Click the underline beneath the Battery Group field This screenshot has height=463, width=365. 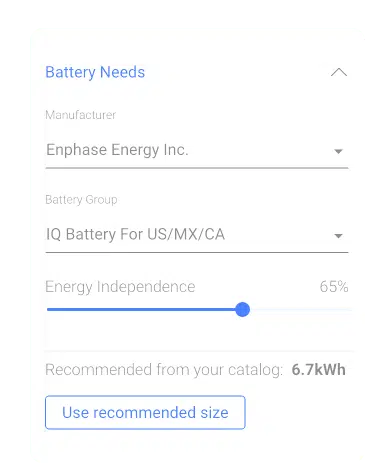197,252
